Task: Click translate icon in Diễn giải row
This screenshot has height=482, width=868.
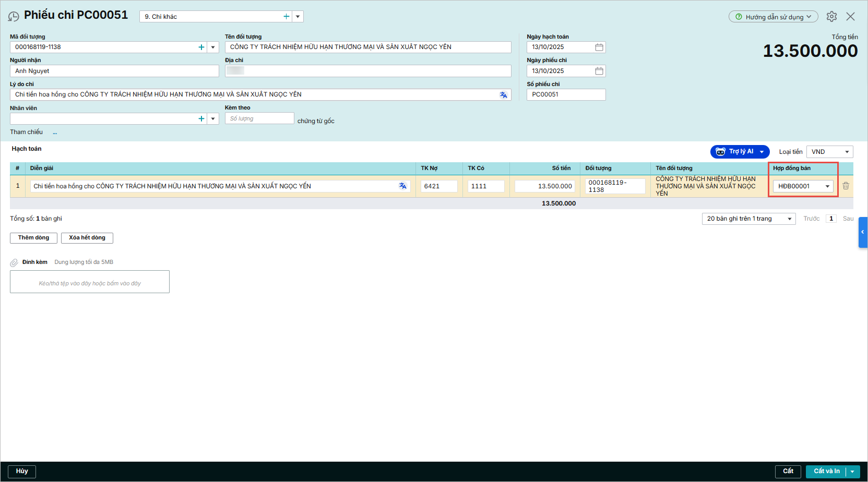Action: tap(402, 186)
